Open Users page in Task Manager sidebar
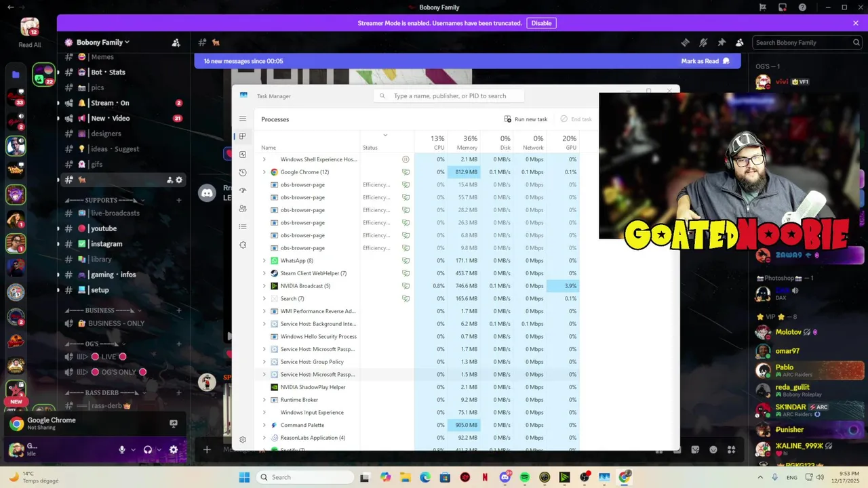Viewport: 868px width, 488px height. 243,209
